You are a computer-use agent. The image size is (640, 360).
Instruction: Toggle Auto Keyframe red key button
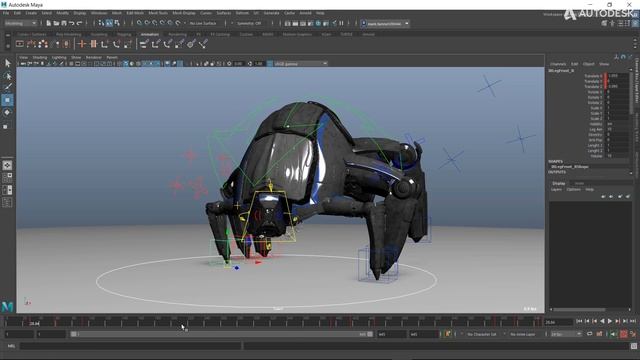pyautogui.click(x=623, y=334)
